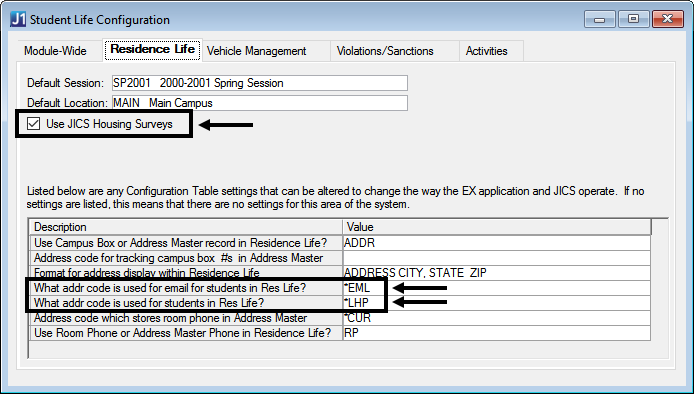Maximize the Student Life Configuration window

tap(633, 19)
